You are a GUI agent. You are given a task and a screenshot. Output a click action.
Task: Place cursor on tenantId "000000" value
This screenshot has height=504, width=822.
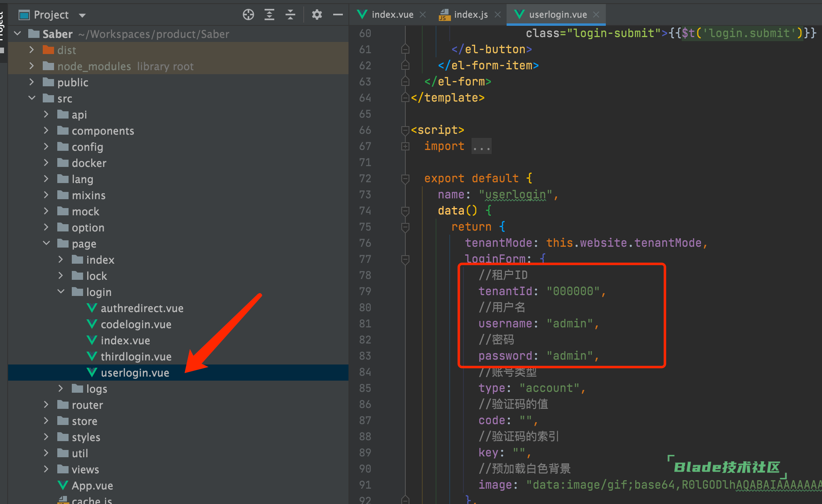(573, 291)
